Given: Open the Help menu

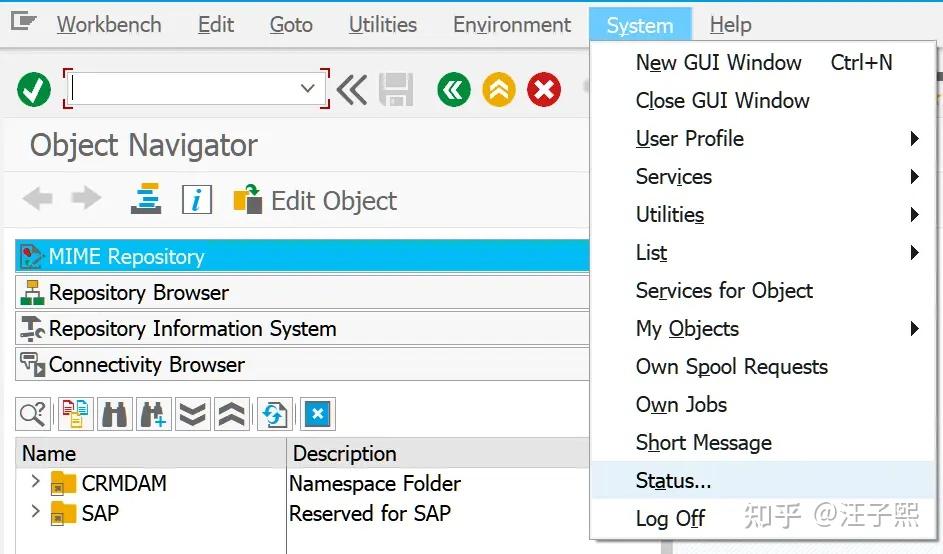Looking at the screenshot, I should coord(730,25).
